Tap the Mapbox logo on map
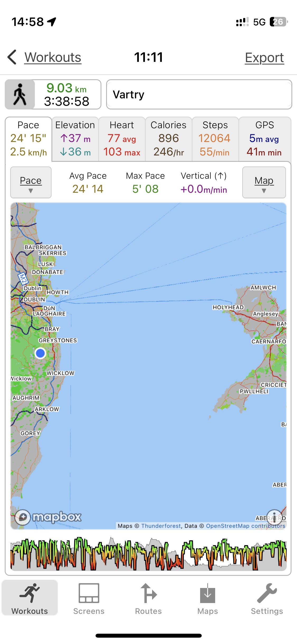 pos(48,517)
